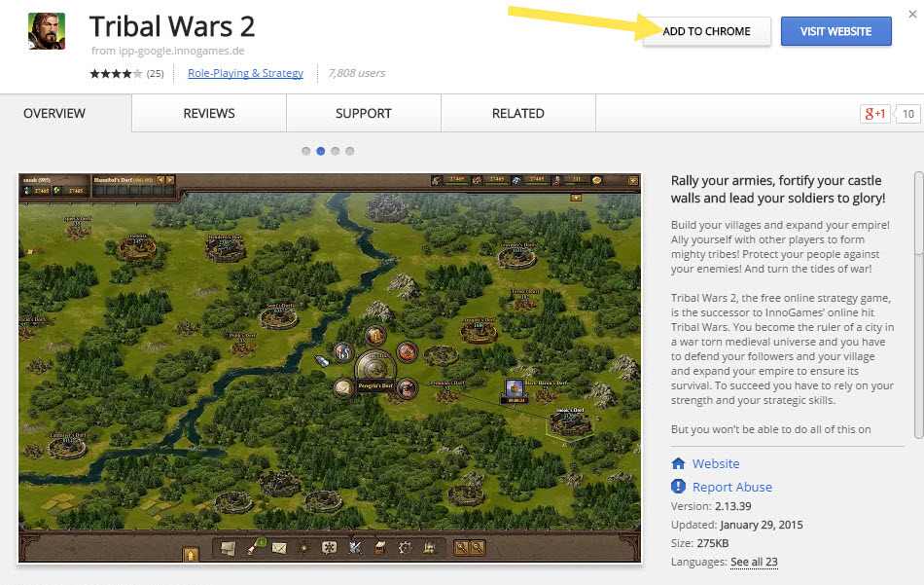Image resolution: width=924 pixels, height=585 pixels.
Task: Click the map icon in game toolbar
Action: tap(228, 548)
